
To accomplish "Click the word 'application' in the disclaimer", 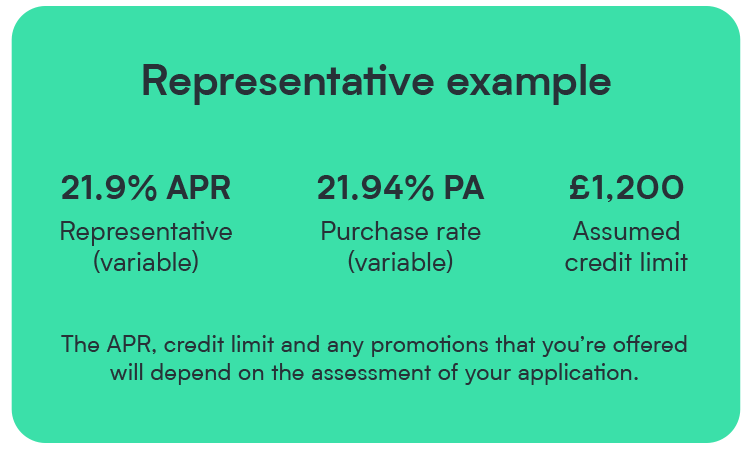I will pyautogui.click(x=578, y=374).
